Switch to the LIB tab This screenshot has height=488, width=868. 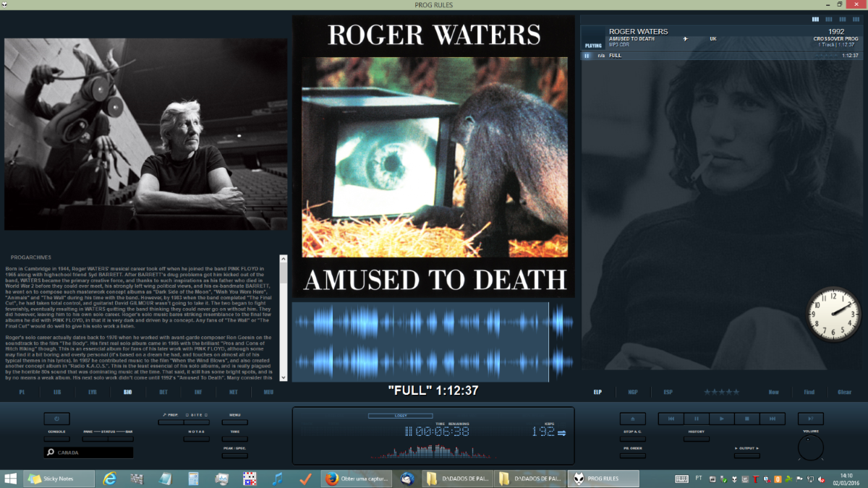pyautogui.click(x=57, y=392)
